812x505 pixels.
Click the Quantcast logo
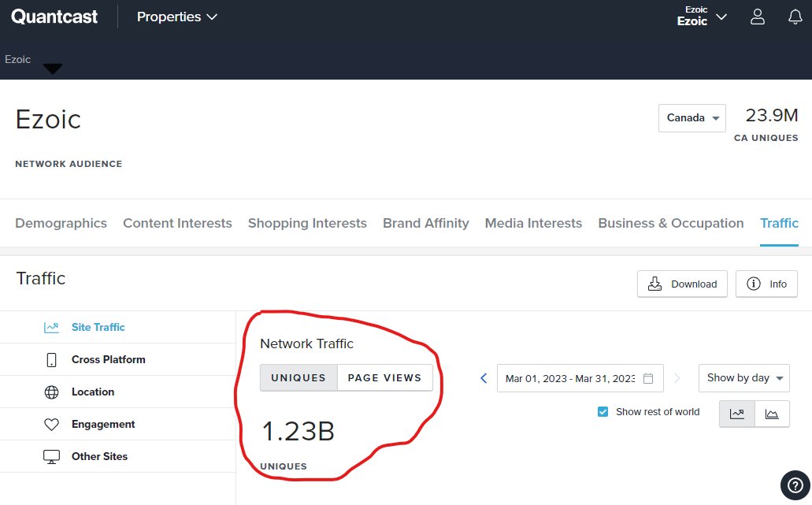pyautogui.click(x=54, y=17)
